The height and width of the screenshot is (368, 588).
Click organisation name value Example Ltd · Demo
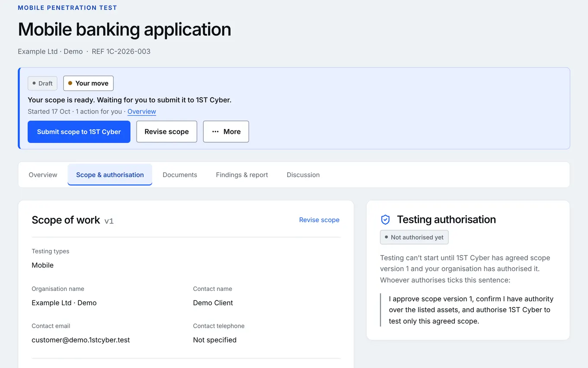pos(64,303)
